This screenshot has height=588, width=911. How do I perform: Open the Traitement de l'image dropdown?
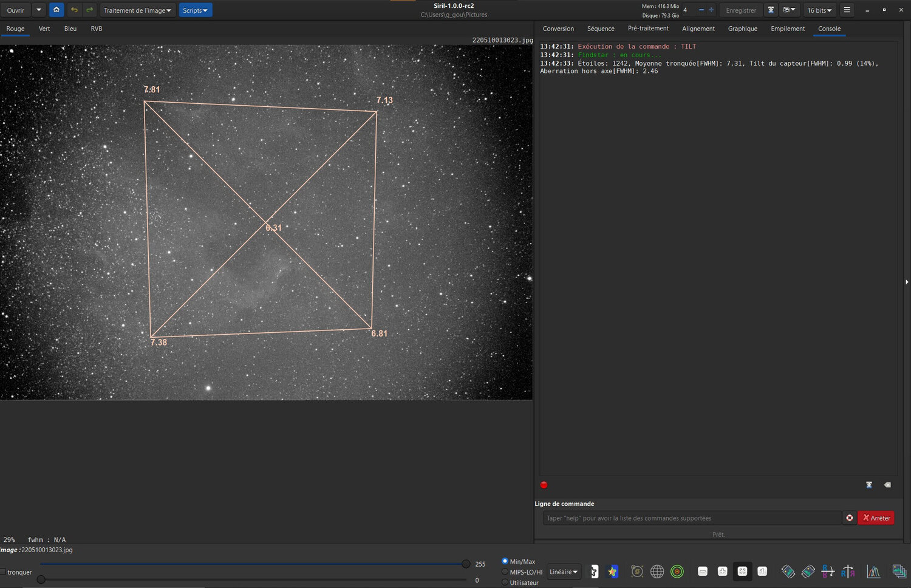pos(137,10)
